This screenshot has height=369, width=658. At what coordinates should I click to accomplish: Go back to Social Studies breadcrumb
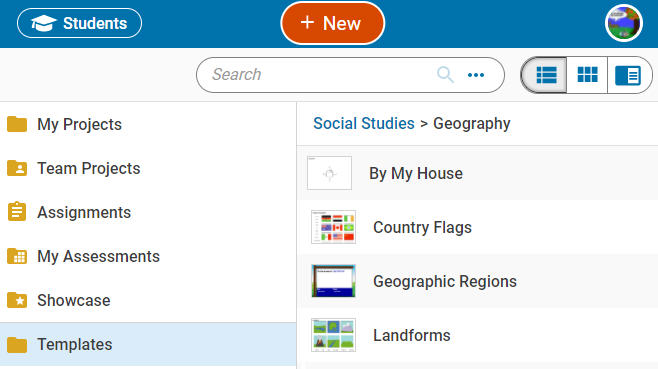tap(364, 123)
